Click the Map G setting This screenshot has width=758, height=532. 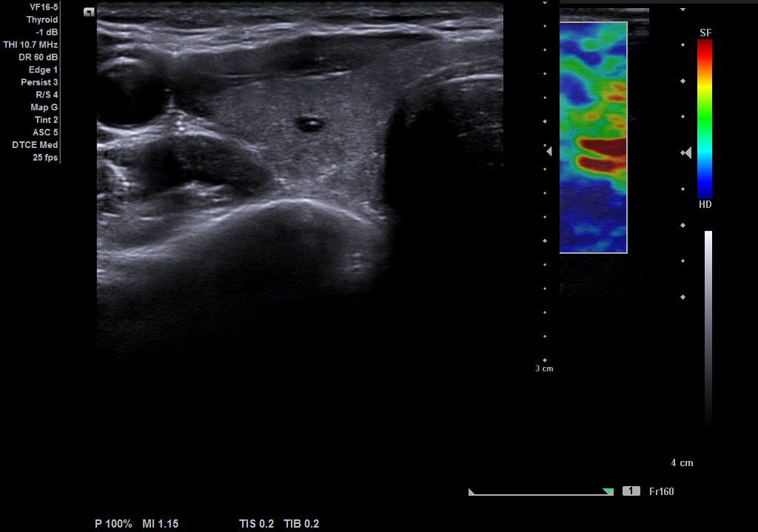tap(44, 107)
